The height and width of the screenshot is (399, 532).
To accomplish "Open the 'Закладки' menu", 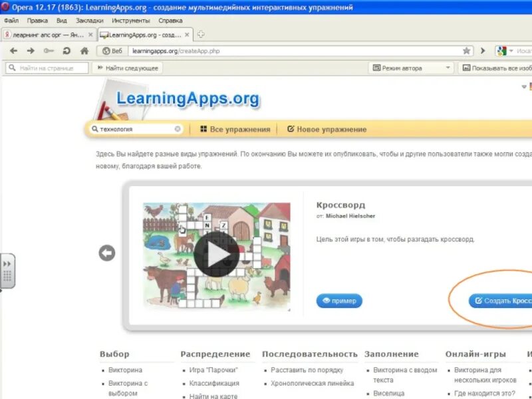I will [90, 21].
